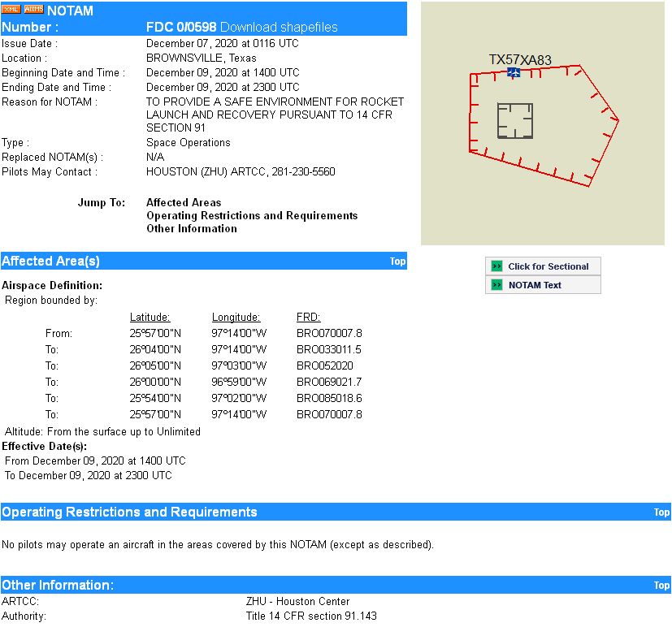The width and height of the screenshot is (672, 627).
Task: Download shapefiles for FDC 0/0598
Action: [x=279, y=27]
